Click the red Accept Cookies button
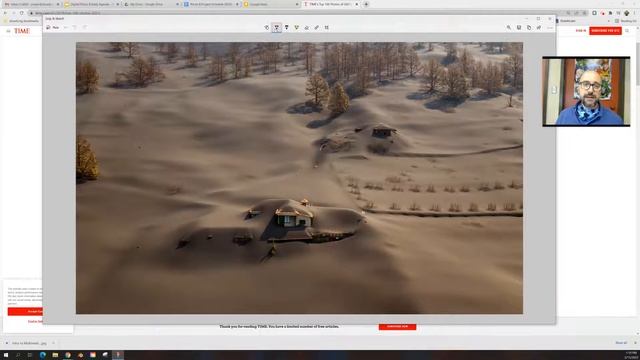Viewport: 640px width, 360px height. pos(25,311)
